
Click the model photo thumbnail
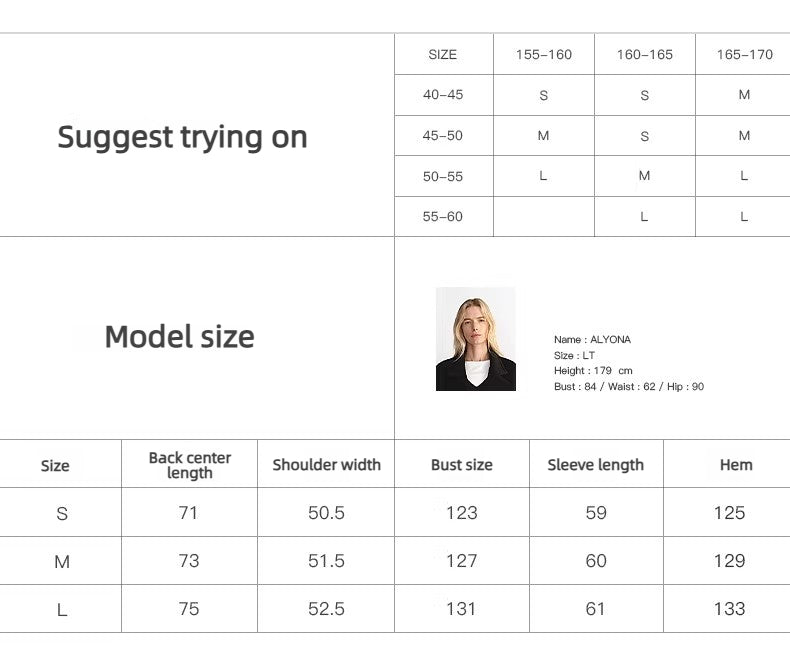tap(475, 339)
